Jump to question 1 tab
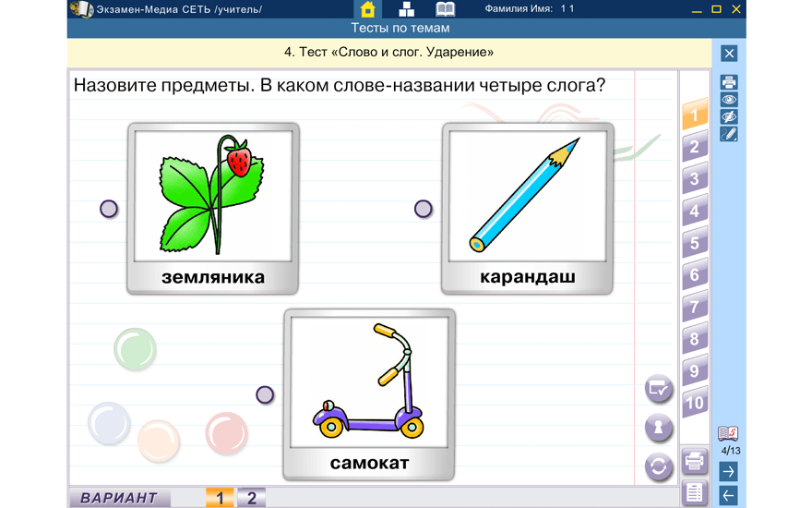This screenshot has width=812, height=508. coord(695,114)
